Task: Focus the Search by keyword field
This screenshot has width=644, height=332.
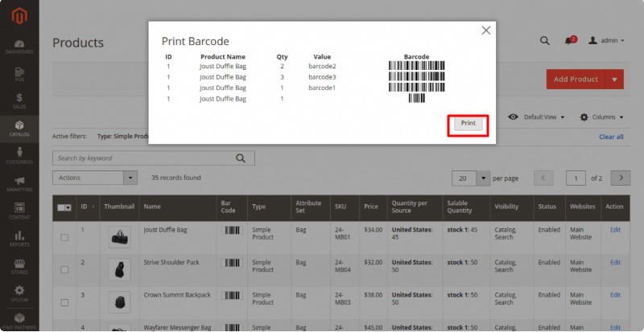Action: coord(154,158)
